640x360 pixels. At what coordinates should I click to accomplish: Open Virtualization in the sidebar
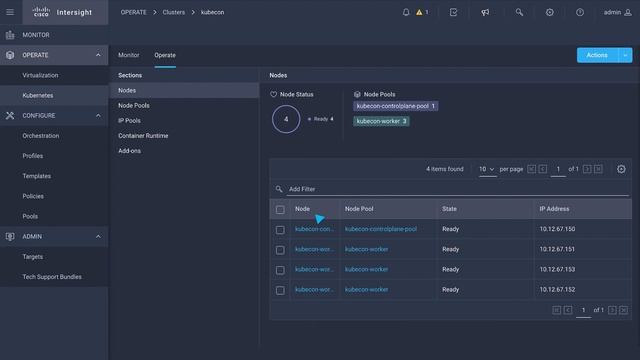point(40,76)
